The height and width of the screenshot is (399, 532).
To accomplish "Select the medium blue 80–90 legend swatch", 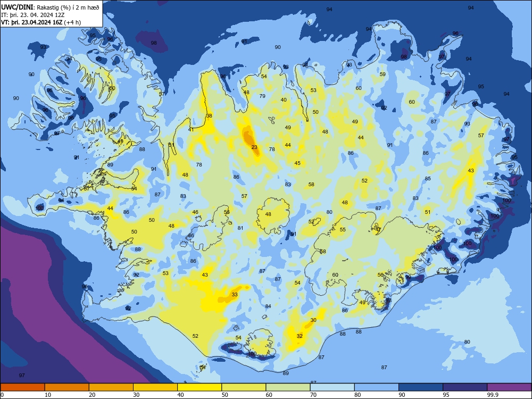I will tap(377, 387).
